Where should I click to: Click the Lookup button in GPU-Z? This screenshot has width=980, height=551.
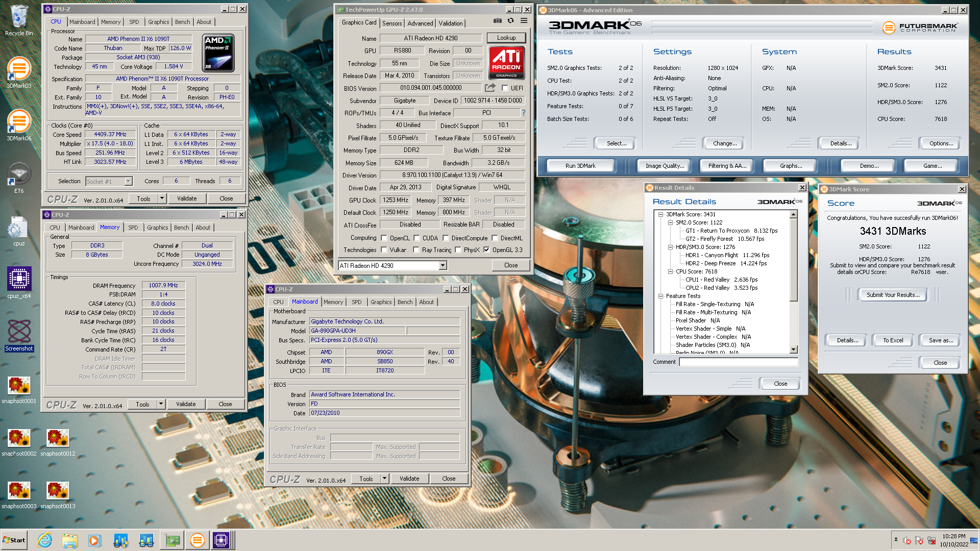506,38
